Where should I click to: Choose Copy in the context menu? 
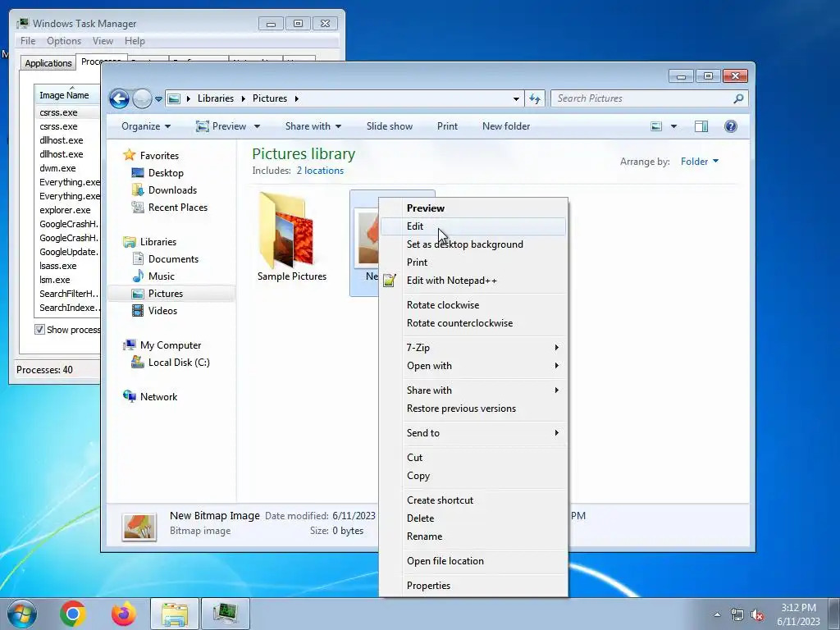(x=473, y=477)
